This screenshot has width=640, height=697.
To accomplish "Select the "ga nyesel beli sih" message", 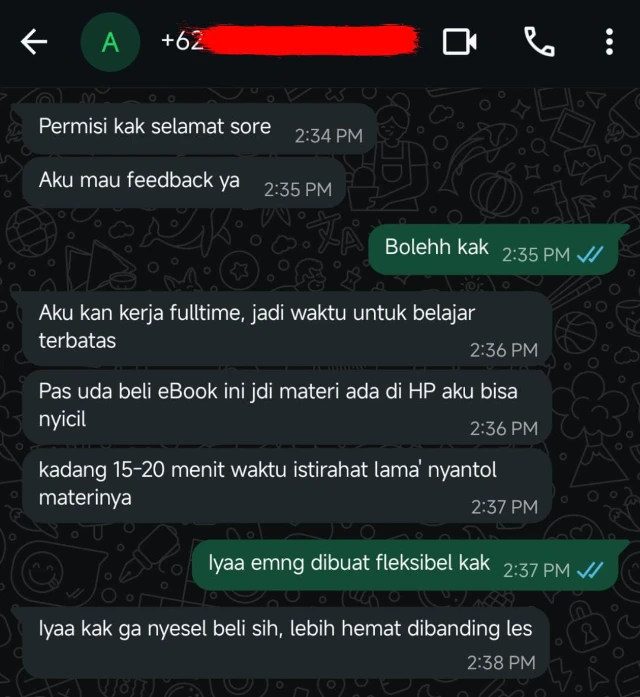I will [285, 643].
